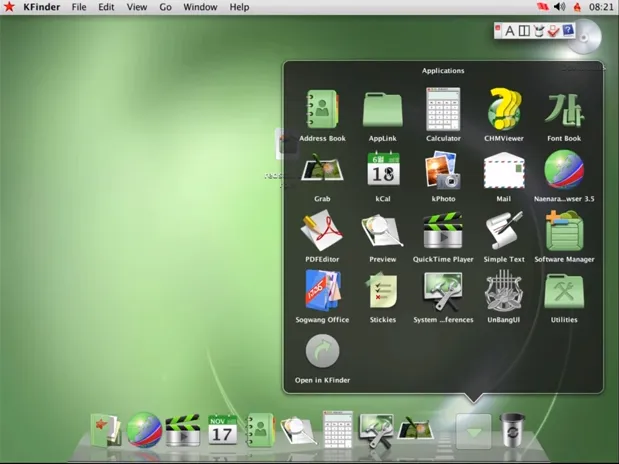Click the Trash icon in the dock
Image resolution: width=619 pixels, height=464 pixels.
pyautogui.click(x=514, y=430)
